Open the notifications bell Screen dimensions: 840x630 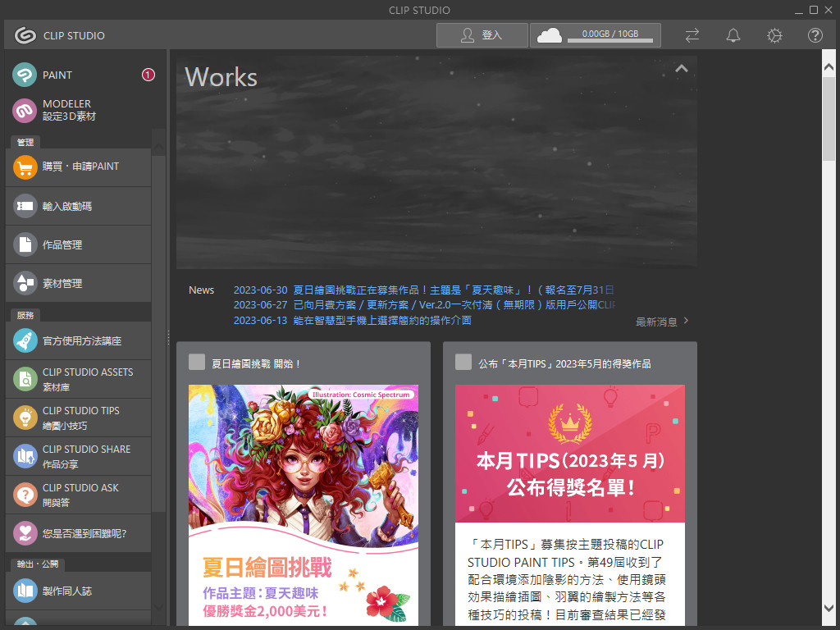733,35
